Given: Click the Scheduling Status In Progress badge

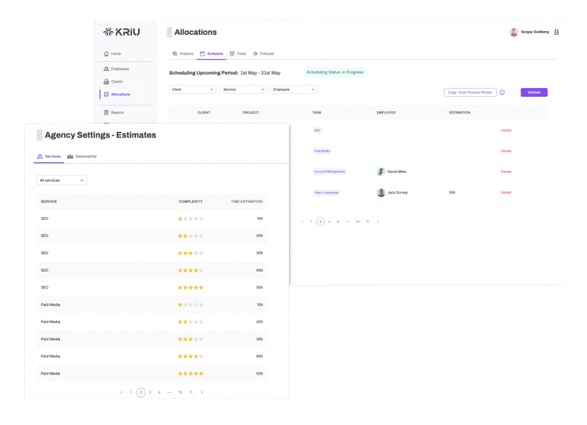Looking at the screenshot, I should click(335, 72).
